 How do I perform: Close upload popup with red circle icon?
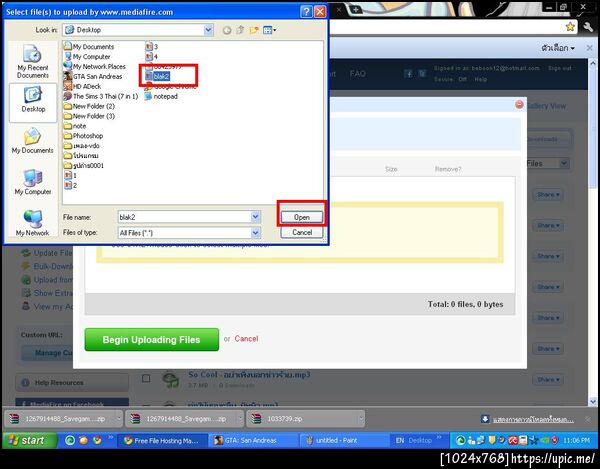[519, 104]
